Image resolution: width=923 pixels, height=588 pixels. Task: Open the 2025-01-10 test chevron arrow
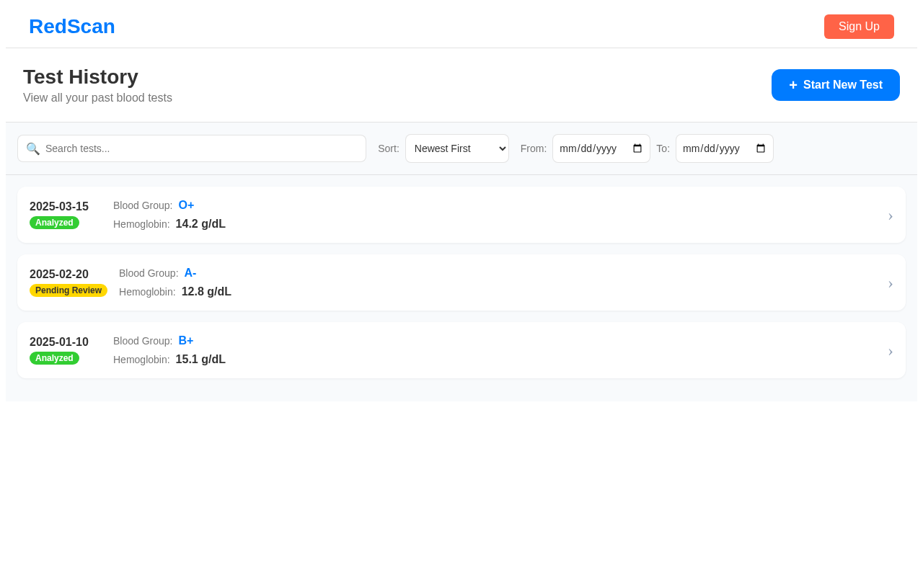[891, 351]
